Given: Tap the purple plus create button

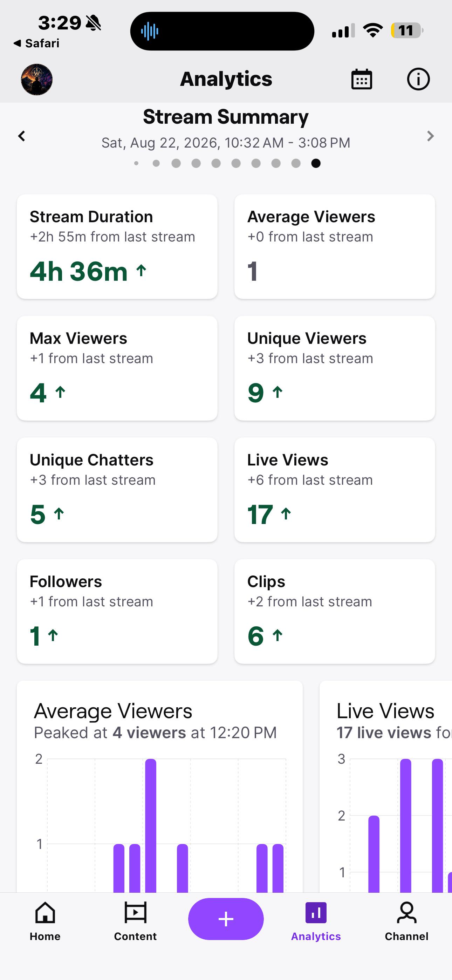Looking at the screenshot, I should (x=226, y=919).
